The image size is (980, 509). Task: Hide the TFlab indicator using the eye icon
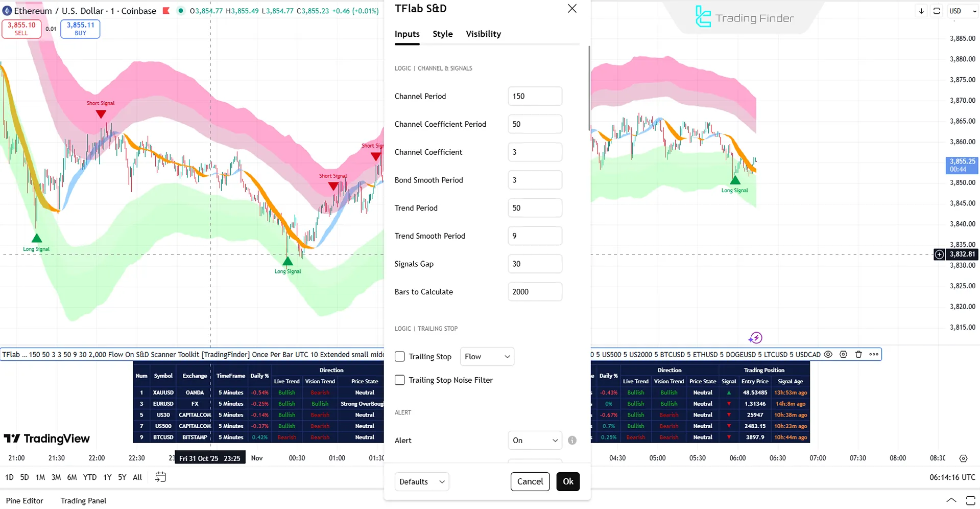pyautogui.click(x=828, y=354)
